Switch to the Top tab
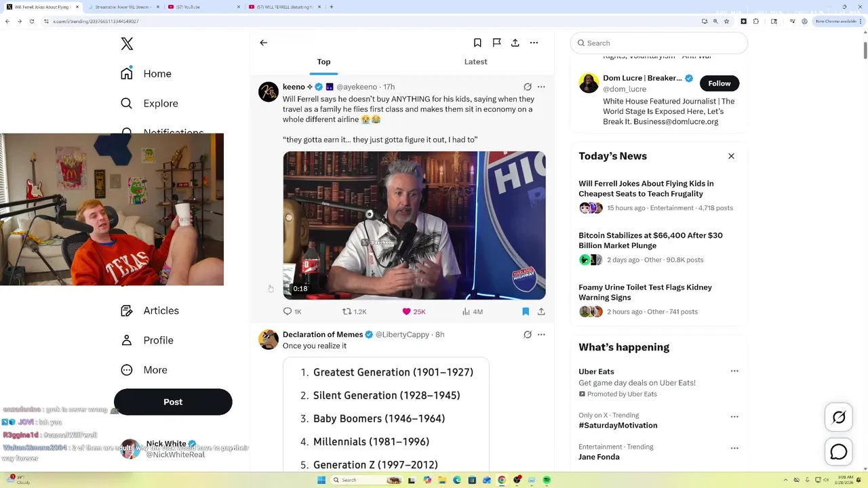 pyautogui.click(x=323, y=62)
